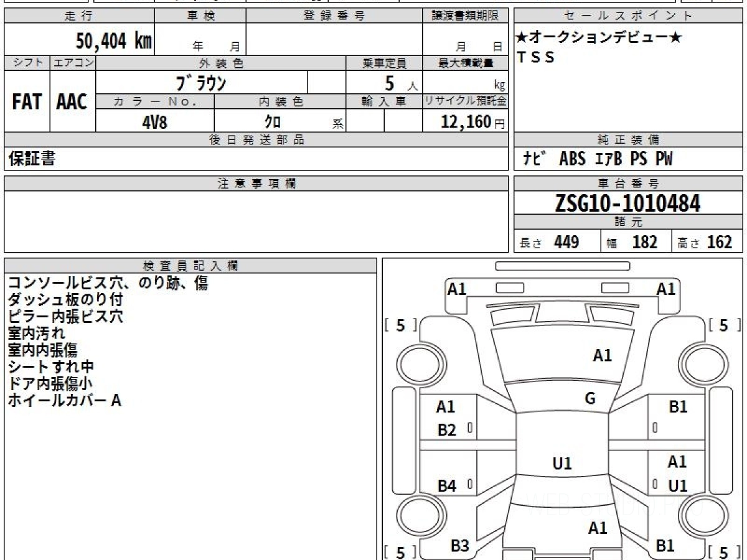Click the mileage value 50,404 km

pos(114,42)
